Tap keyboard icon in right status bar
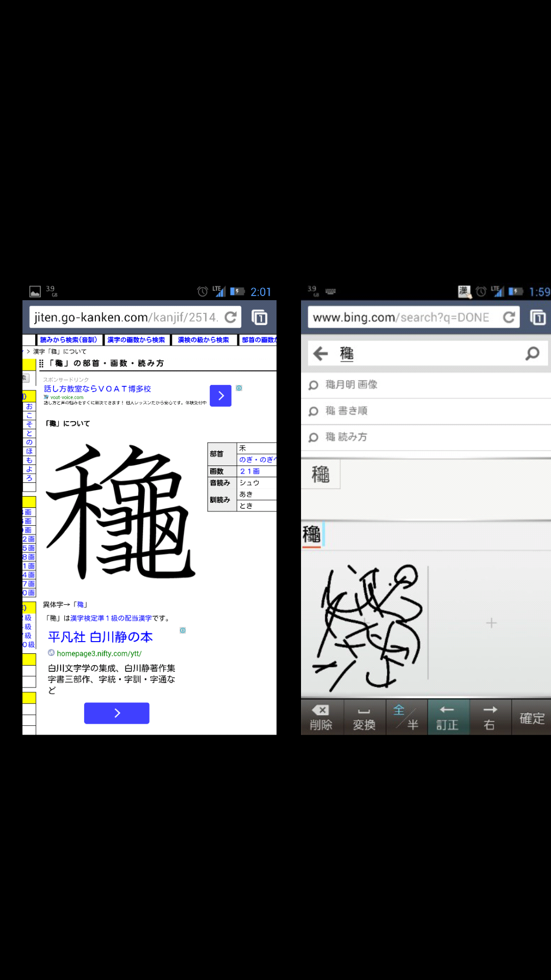This screenshot has height=980, width=551. coord(331,292)
